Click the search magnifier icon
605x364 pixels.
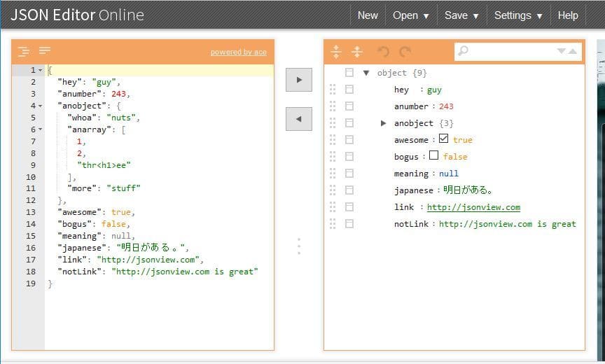coord(463,51)
